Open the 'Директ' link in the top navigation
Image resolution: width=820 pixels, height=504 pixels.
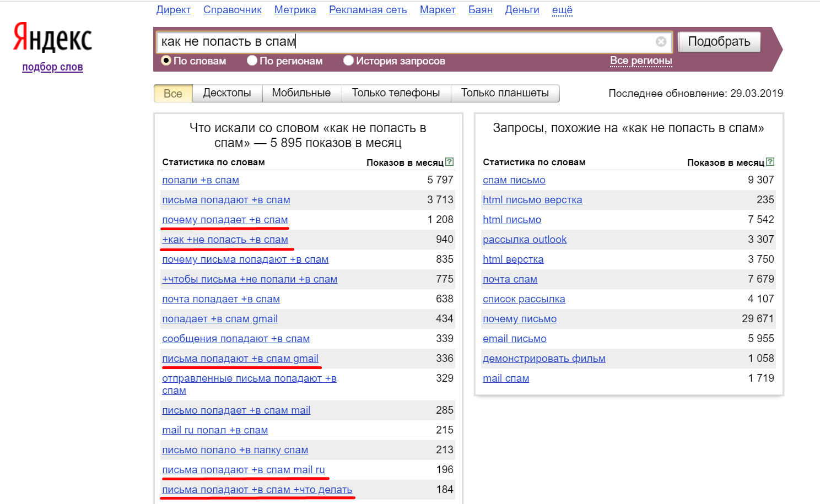coord(173,10)
